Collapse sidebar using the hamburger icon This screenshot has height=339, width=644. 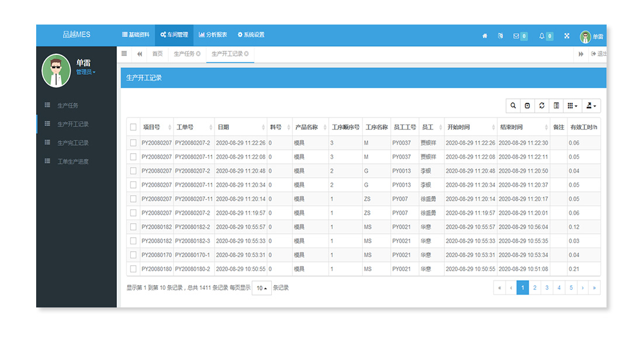tap(124, 54)
